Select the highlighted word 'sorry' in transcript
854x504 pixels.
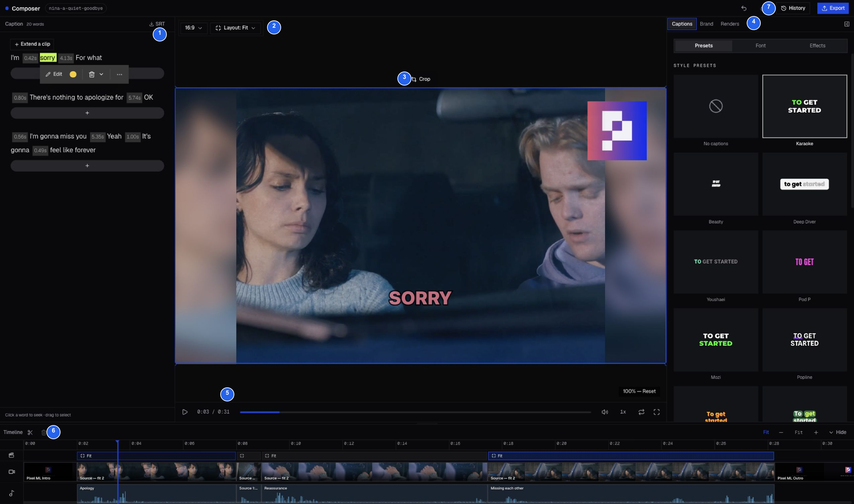48,58
